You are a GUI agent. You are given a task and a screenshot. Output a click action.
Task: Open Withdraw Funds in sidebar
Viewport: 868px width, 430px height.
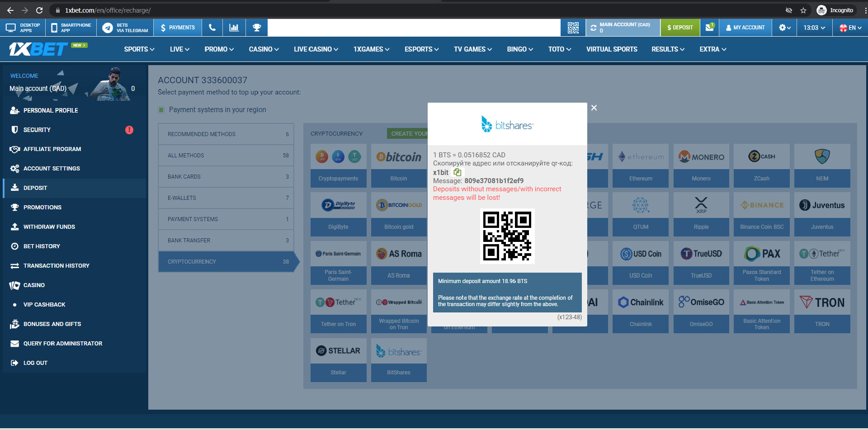74,227
